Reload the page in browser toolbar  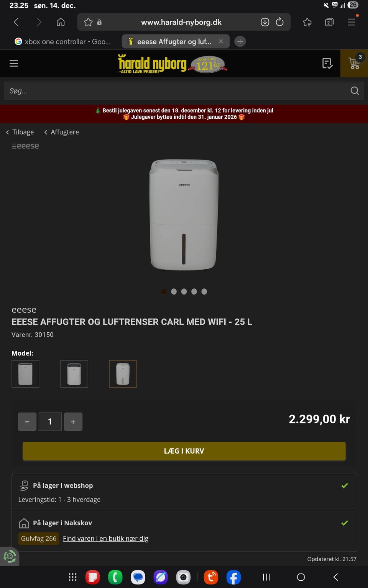point(280,22)
